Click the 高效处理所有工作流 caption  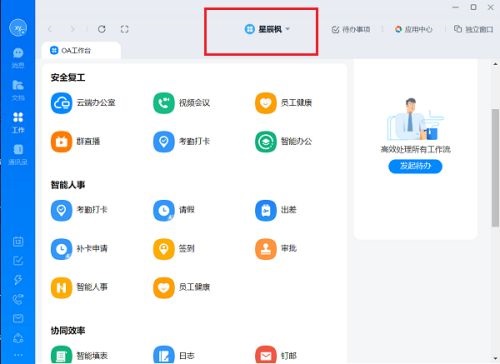point(415,149)
